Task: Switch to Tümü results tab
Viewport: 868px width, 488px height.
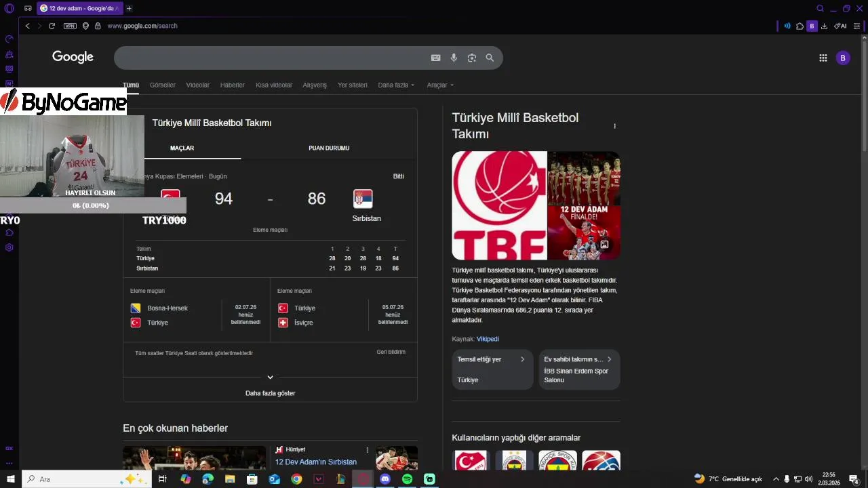Action: coord(131,85)
